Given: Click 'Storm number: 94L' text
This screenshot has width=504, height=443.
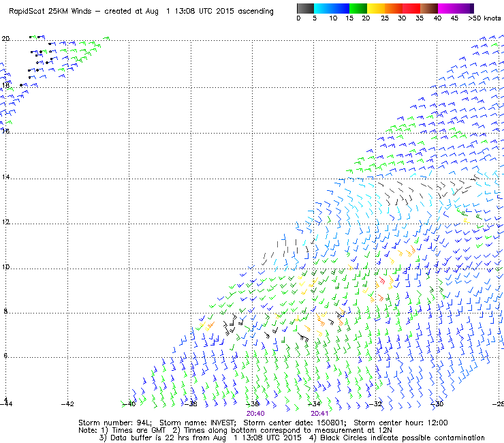Looking at the screenshot, I should 114,423.
